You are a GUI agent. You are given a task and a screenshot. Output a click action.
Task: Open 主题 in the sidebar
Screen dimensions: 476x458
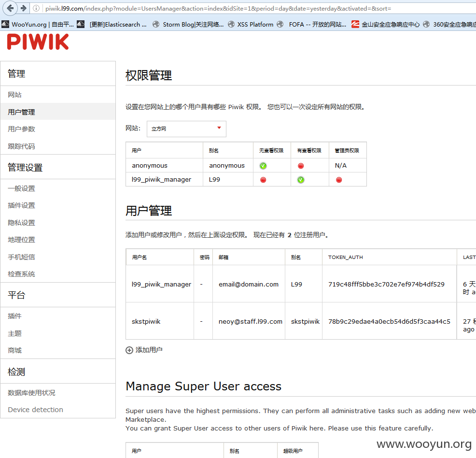14,333
